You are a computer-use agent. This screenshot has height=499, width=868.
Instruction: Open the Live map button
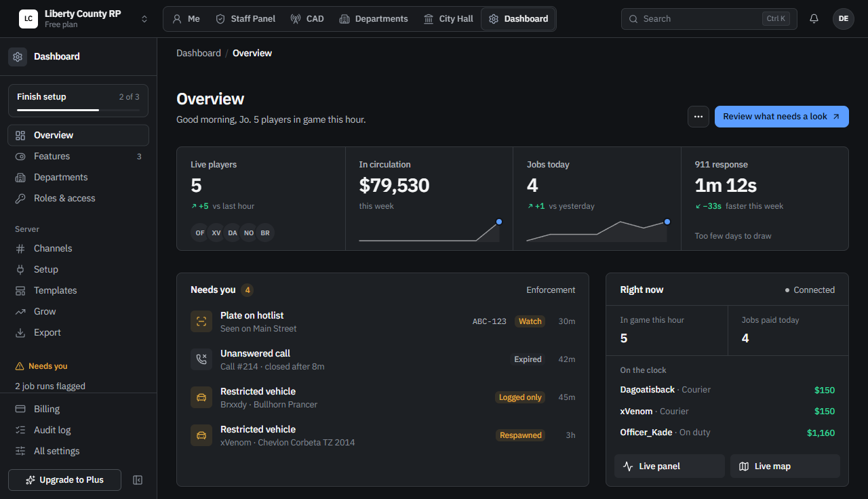click(785, 466)
